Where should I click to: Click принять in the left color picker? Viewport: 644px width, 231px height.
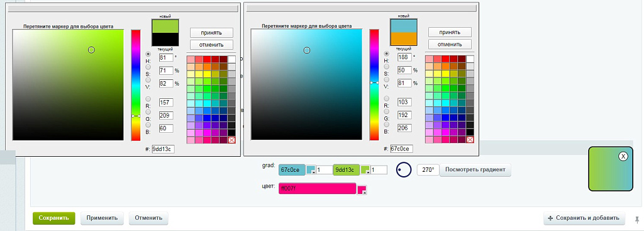(211, 33)
